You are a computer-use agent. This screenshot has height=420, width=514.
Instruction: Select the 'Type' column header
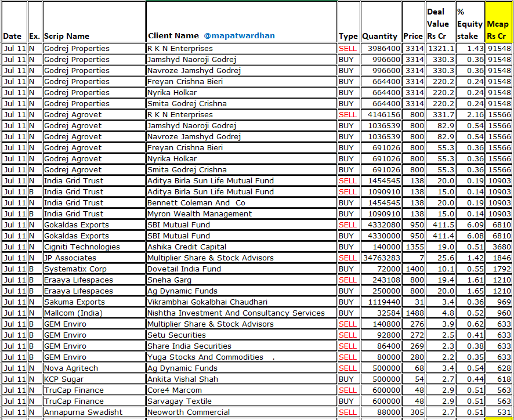click(349, 22)
